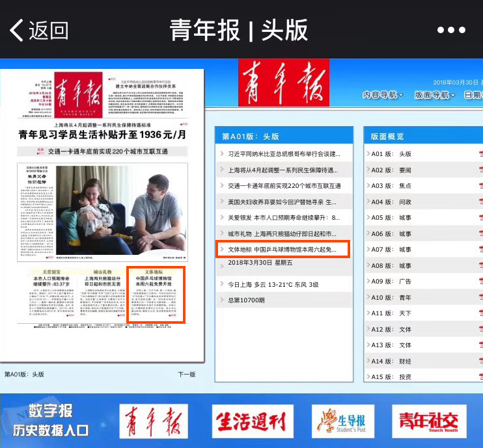The width and height of the screenshot is (483, 448).
Task: Open the three-dot more options menu
Action: [450, 31]
